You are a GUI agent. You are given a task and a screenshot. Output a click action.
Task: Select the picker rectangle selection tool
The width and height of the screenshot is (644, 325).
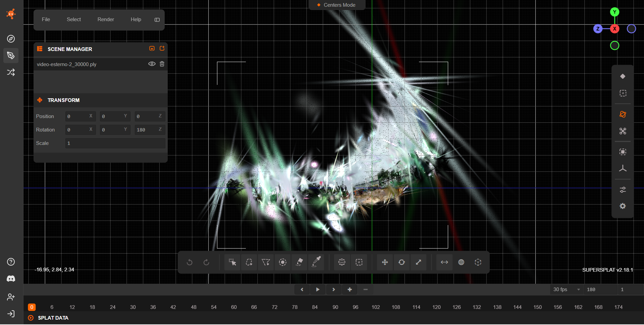pyautogui.click(x=232, y=262)
